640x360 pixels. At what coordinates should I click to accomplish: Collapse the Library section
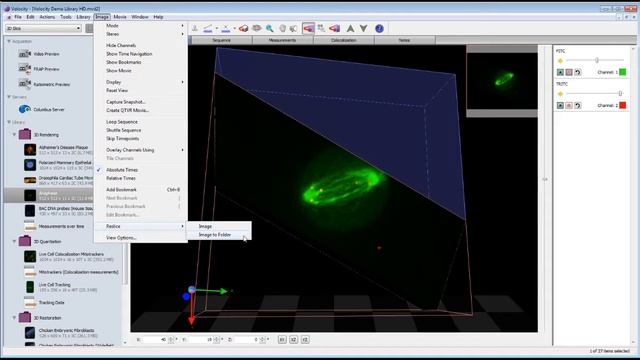9,122
